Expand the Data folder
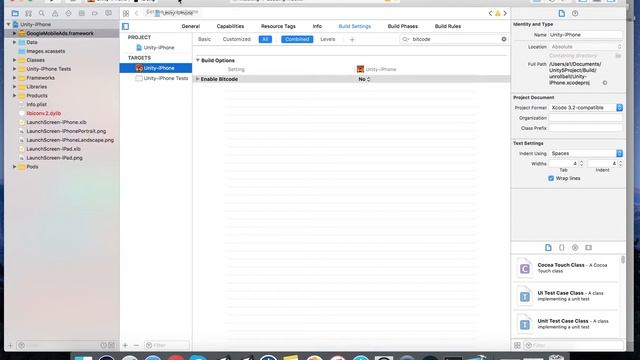 pos(14,42)
